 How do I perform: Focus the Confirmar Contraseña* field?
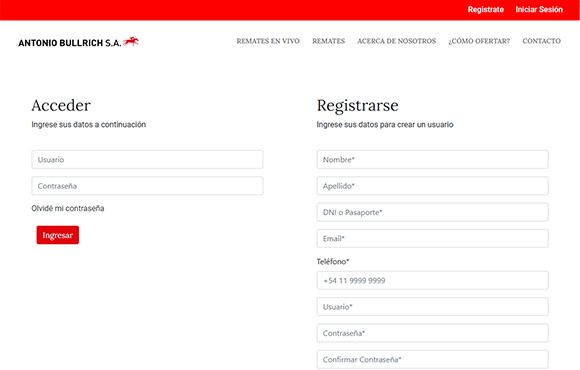pyautogui.click(x=432, y=359)
